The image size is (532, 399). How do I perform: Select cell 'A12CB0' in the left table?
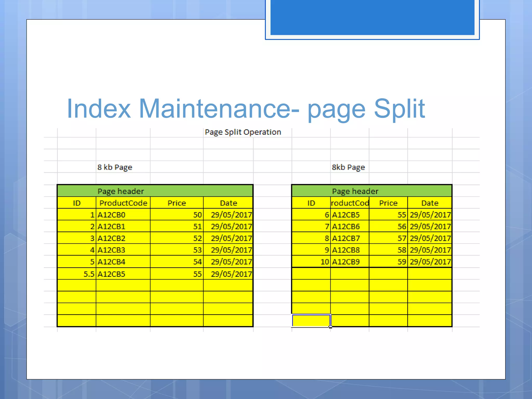(x=123, y=215)
